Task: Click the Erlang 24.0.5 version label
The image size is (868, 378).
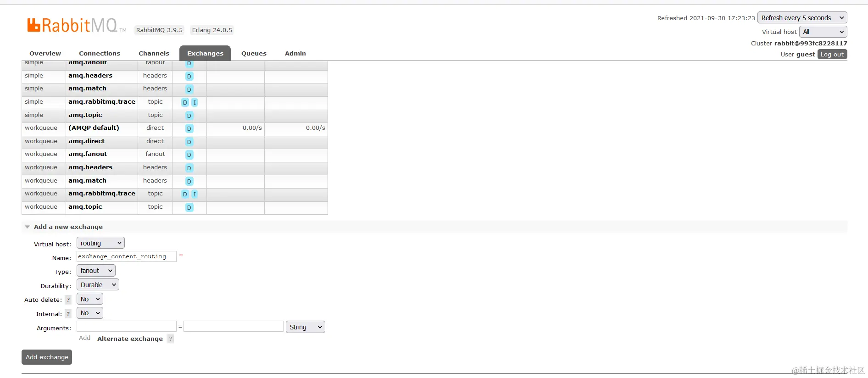Action: click(x=212, y=30)
